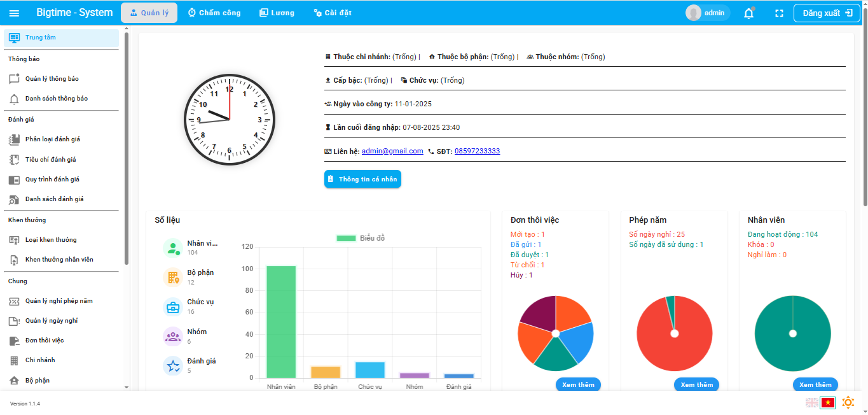The image size is (868, 415).
Task: Open the notification bell icon
Action: coord(748,13)
